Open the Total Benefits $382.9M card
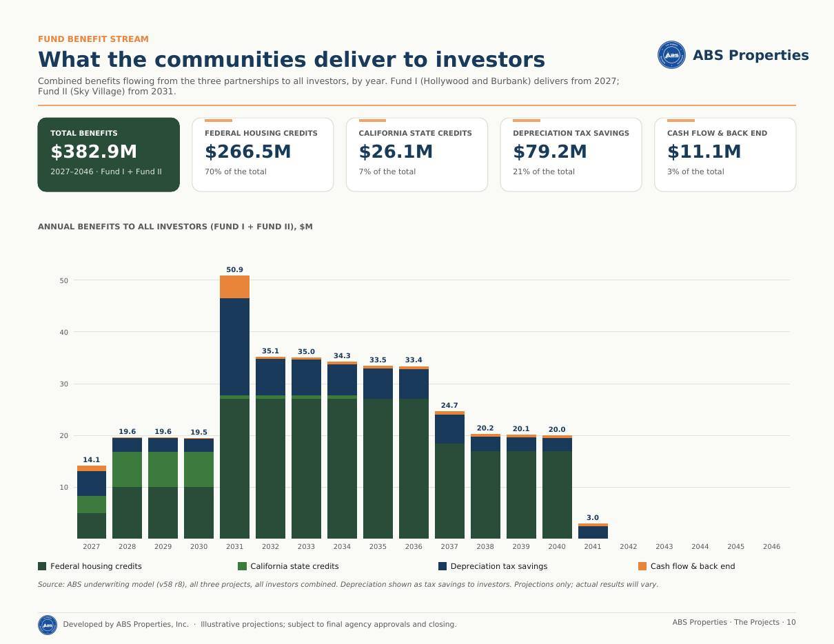This screenshot has width=834, height=644. tap(109, 154)
